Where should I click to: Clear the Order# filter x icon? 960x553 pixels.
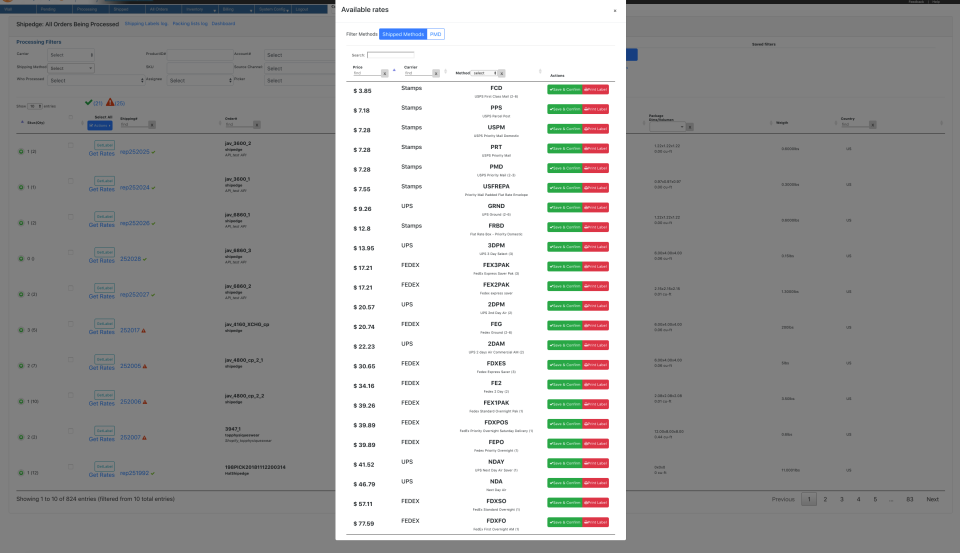tap(257, 125)
